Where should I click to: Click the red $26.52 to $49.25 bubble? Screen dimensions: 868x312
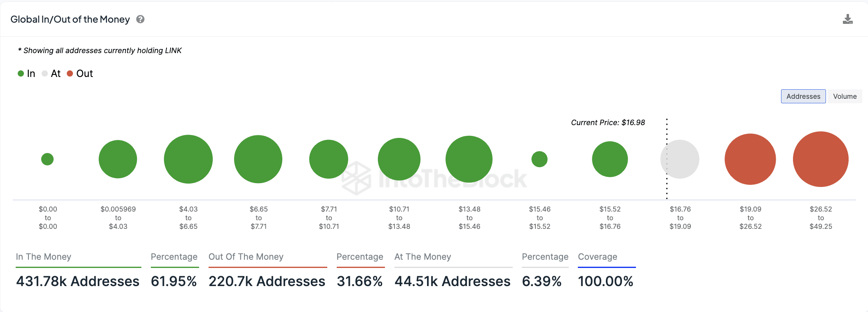point(821,159)
